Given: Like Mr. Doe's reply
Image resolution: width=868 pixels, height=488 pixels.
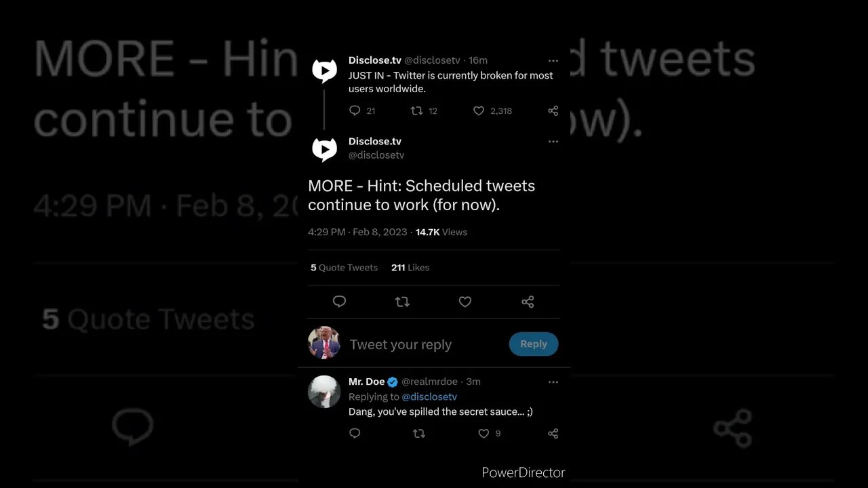Looking at the screenshot, I should pos(484,433).
